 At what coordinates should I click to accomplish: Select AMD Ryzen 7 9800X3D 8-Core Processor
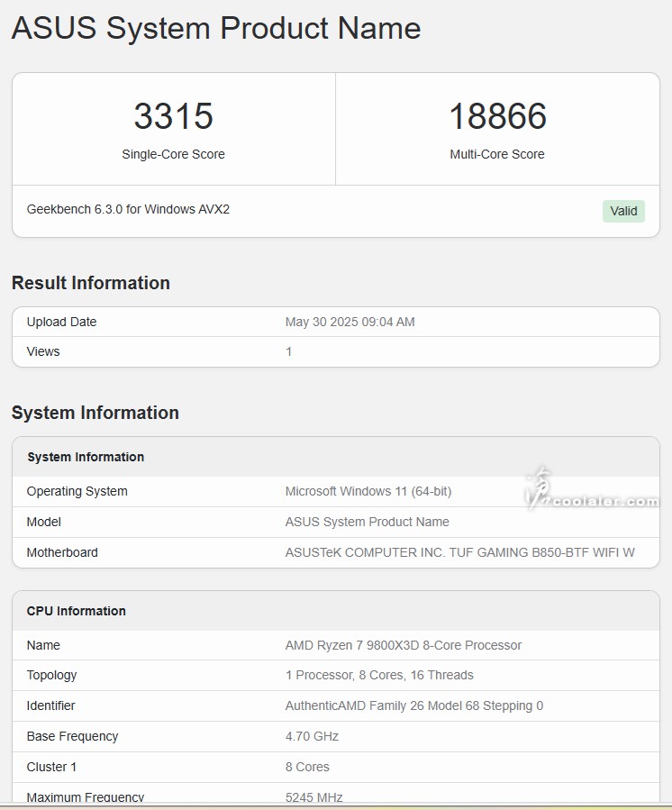(x=404, y=645)
